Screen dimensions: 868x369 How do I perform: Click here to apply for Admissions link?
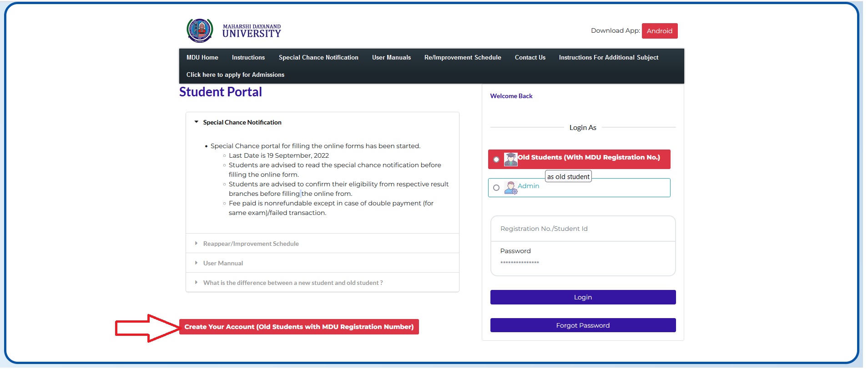pos(235,75)
